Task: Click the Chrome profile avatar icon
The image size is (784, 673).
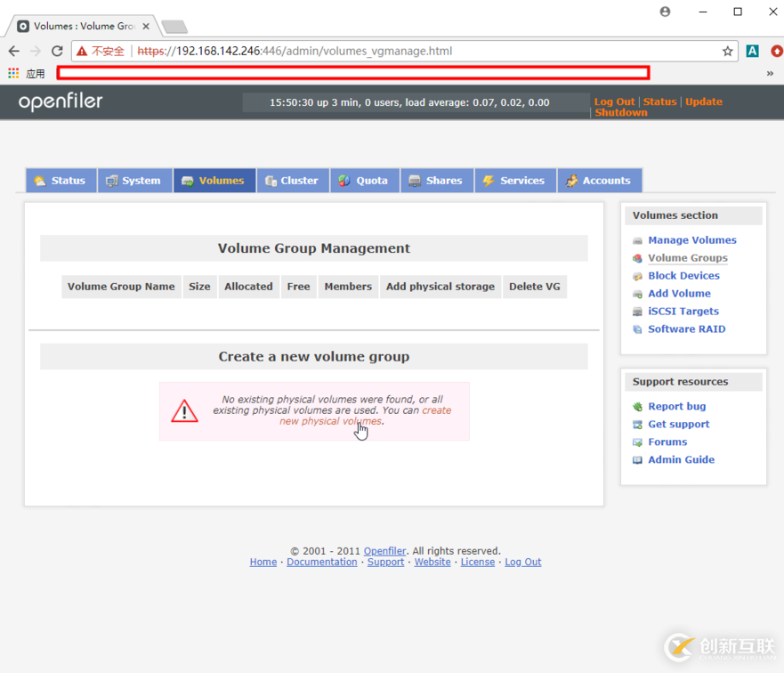Action: tap(665, 12)
